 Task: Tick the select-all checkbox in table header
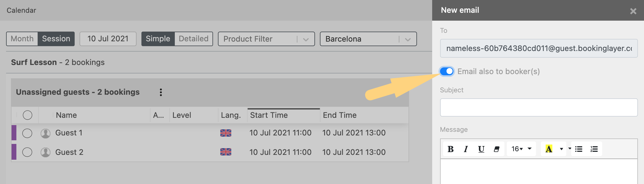(27, 115)
